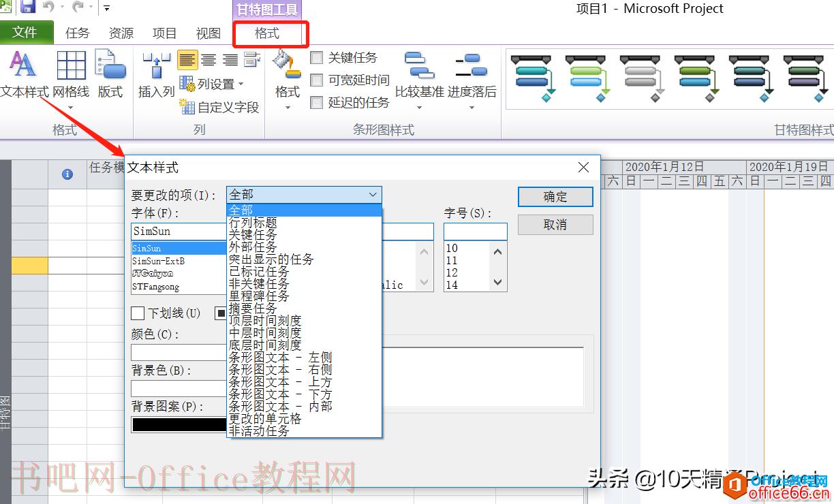Confirm with the 确定 button
This screenshot has height=504, width=834.
tap(555, 197)
